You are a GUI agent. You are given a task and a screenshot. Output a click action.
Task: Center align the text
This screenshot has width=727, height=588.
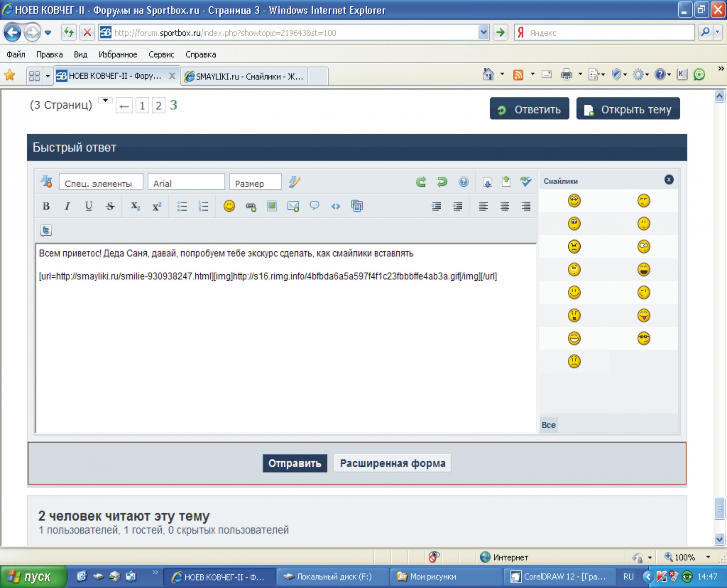point(505,206)
